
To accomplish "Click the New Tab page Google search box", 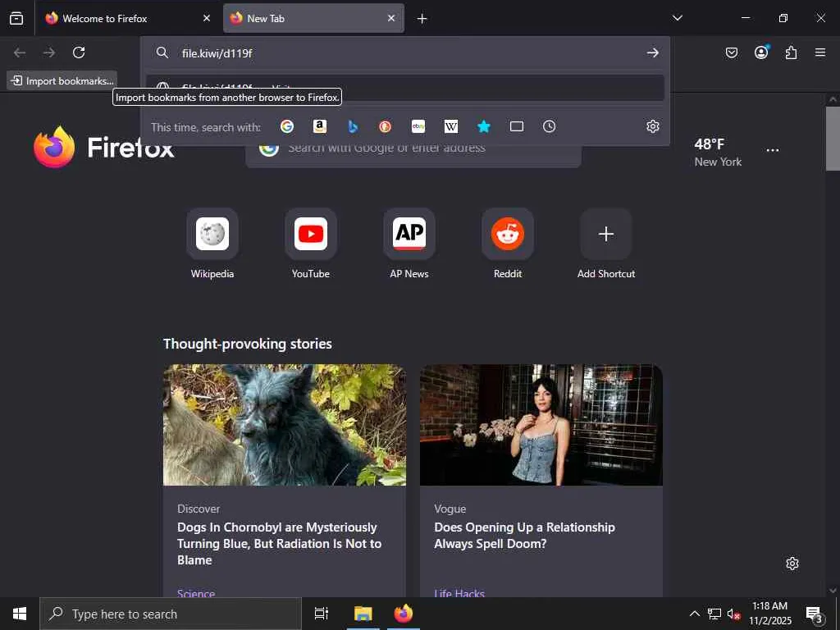I will point(413,155).
